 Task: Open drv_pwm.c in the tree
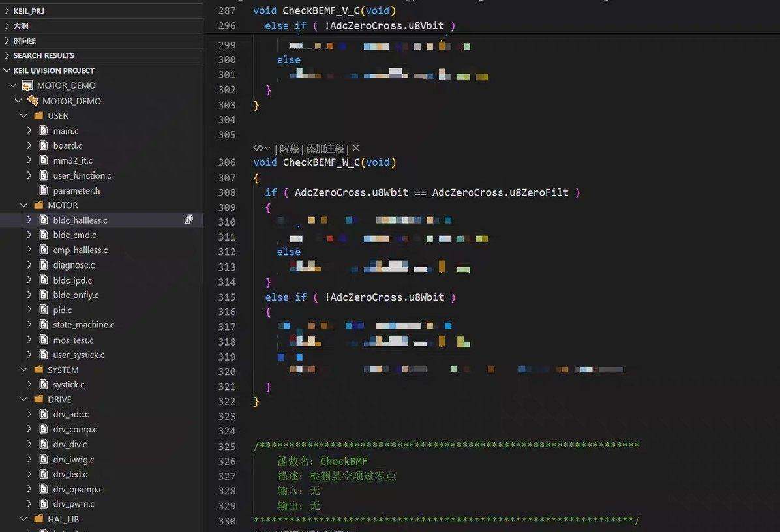(x=74, y=504)
